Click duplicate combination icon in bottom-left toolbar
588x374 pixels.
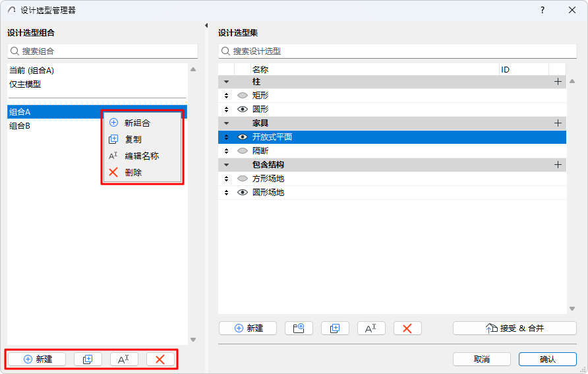pos(88,359)
